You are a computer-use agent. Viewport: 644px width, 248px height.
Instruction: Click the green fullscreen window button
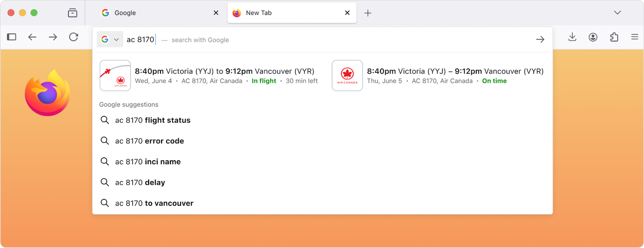(34, 13)
